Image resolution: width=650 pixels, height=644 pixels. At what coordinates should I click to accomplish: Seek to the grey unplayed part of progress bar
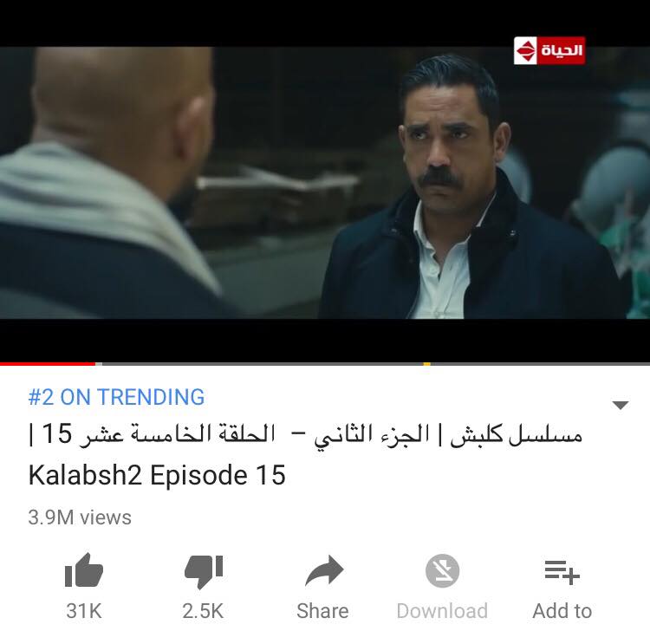pyautogui.click(x=373, y=364)
